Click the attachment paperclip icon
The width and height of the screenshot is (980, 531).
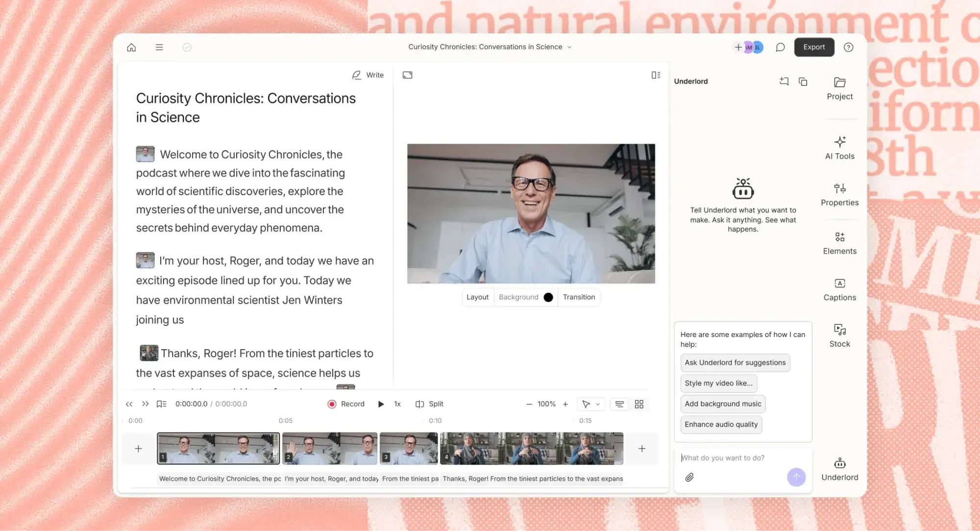point(689,477)
